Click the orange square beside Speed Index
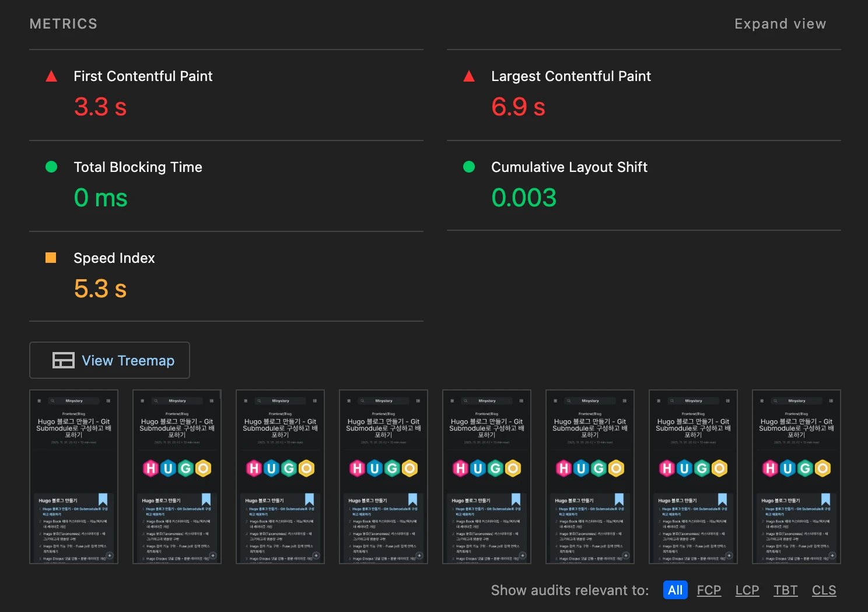Image resolution: width=868 pixels, height=612 pixels. 51,258
